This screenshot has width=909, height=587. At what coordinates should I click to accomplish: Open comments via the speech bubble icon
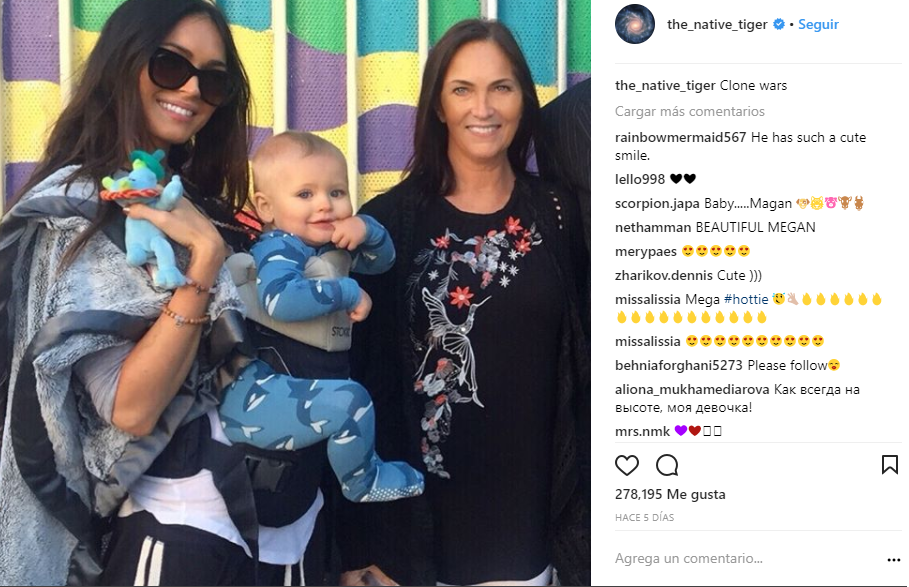[667, 465]
